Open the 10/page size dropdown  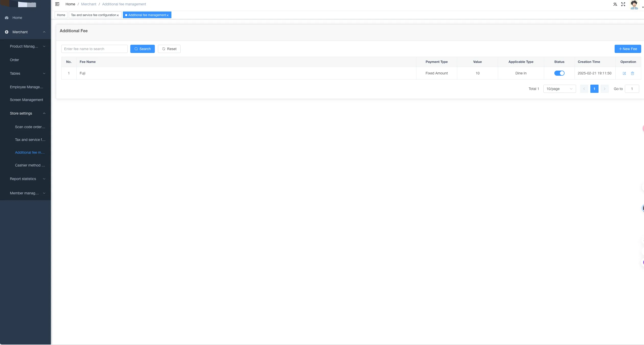coord(559,89)
